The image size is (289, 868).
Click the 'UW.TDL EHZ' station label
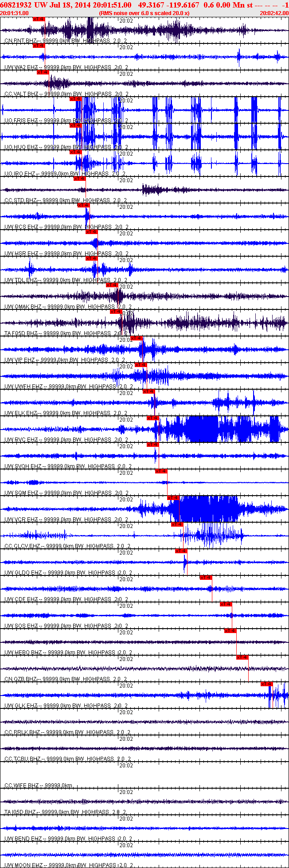[x=21, y=280]
